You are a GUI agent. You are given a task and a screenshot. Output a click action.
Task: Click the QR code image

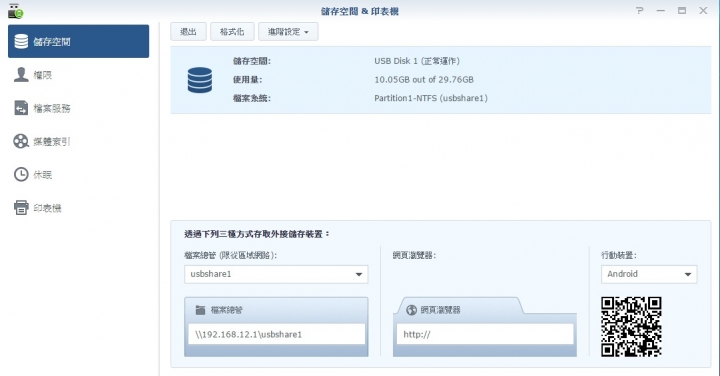[631, 327]
